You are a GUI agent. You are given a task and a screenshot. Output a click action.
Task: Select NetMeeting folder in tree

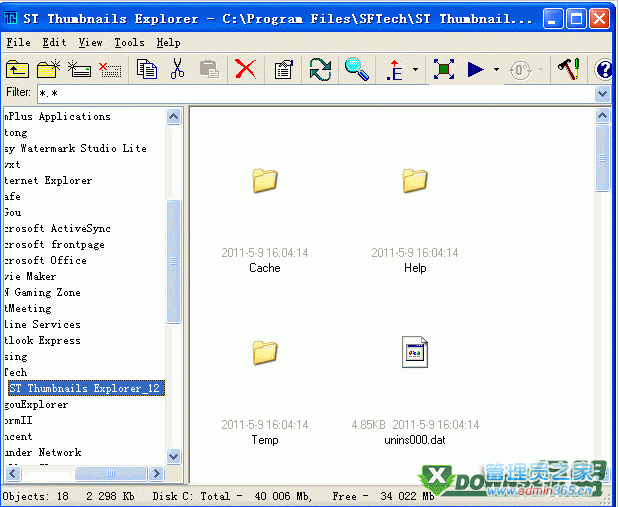[28, 308]
